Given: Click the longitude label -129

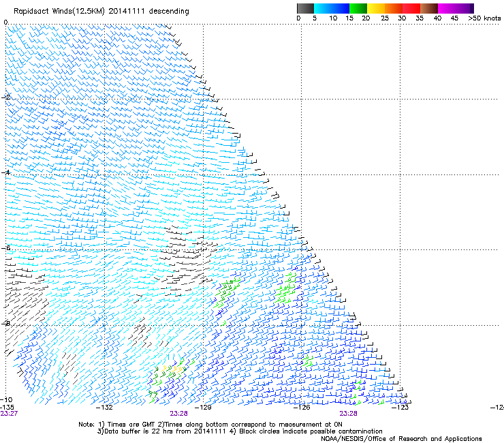Looking at the screenshot, I should 203,407.
